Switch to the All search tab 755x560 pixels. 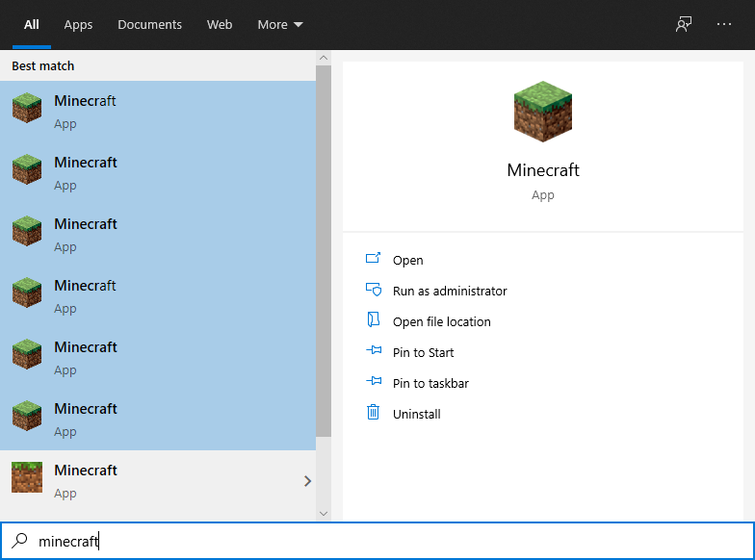tap(31, 25)
